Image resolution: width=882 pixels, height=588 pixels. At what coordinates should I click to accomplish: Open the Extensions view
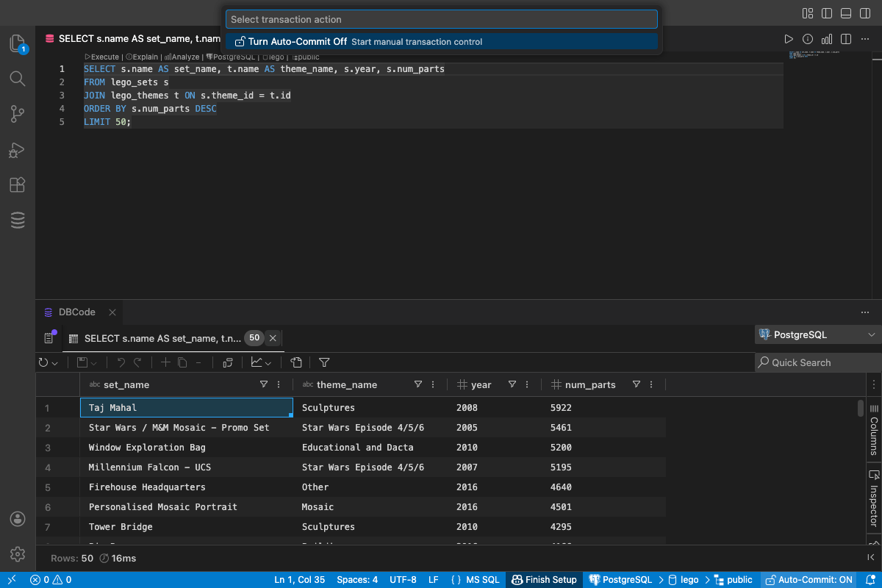(18, 184)
